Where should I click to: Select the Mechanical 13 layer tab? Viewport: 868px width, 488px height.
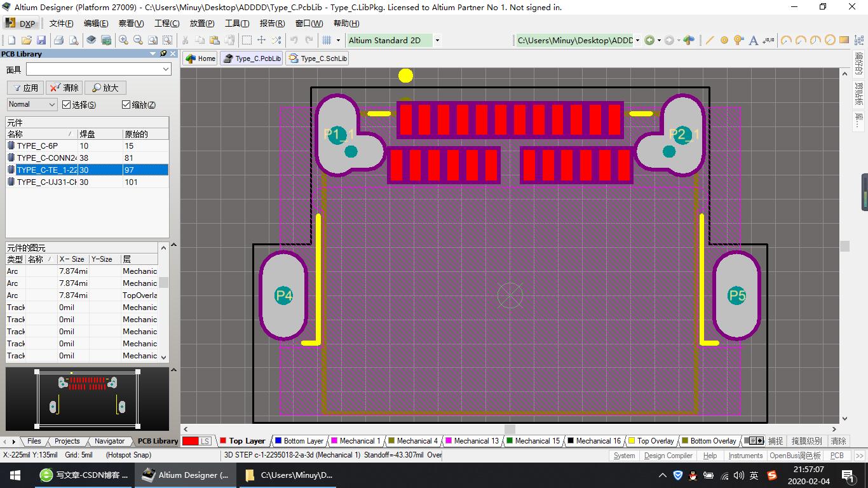pos(471,440)
